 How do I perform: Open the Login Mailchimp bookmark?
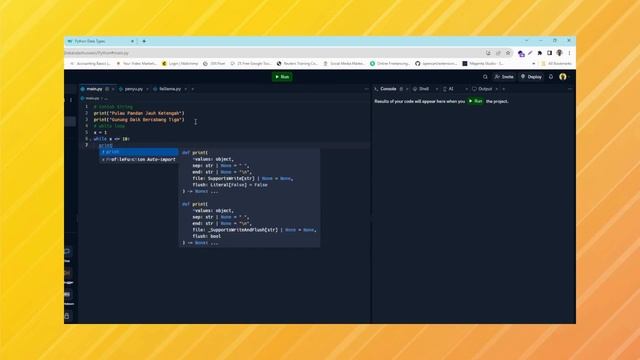180,64
